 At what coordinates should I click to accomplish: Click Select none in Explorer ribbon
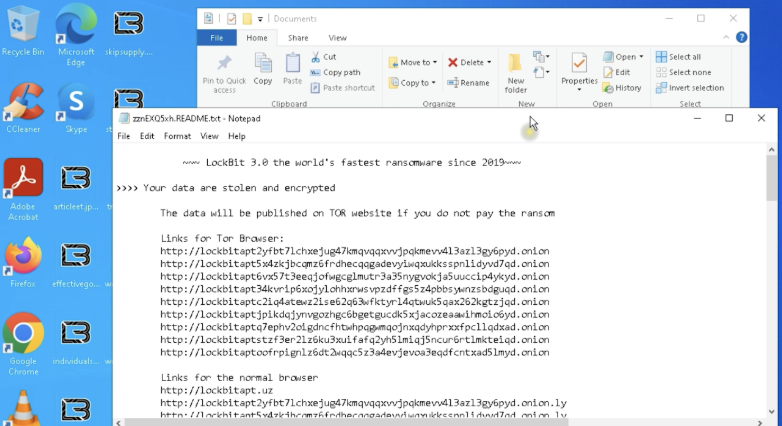683,72
